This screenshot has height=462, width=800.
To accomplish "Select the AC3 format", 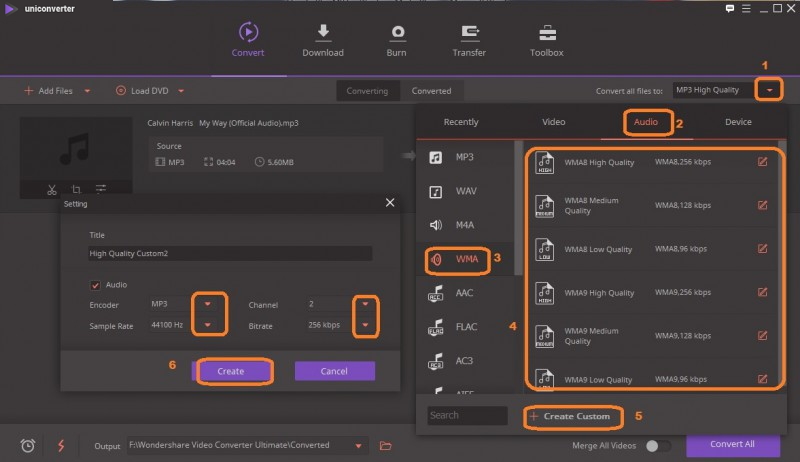I will pyautogui.click(x=467, y=361).
